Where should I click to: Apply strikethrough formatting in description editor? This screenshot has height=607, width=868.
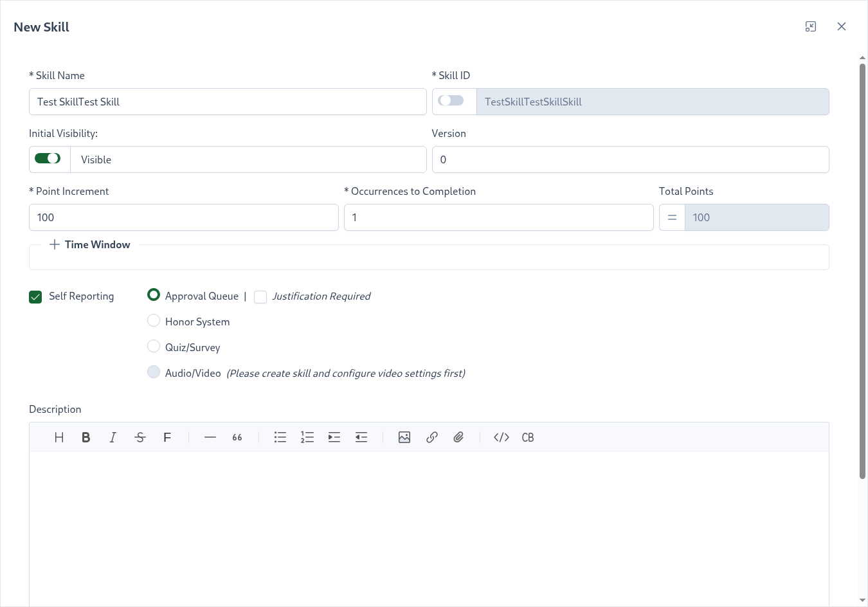140,437
